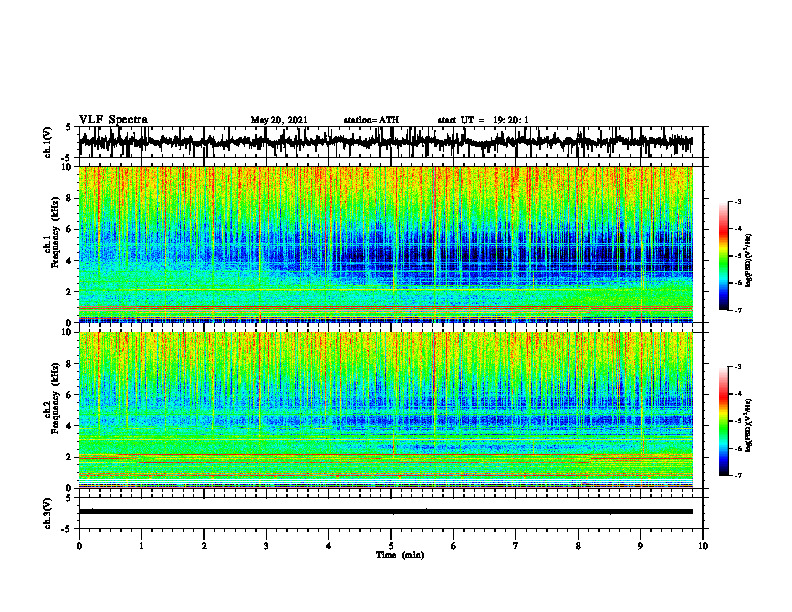
Task: Click the ch.3 flat waveform trace
Action: (x=385, y=512)
